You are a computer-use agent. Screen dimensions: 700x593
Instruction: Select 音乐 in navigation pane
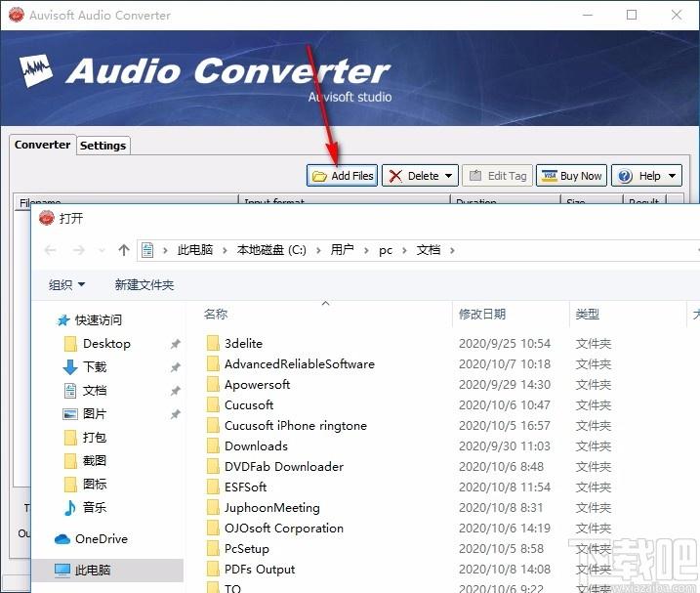95,507
